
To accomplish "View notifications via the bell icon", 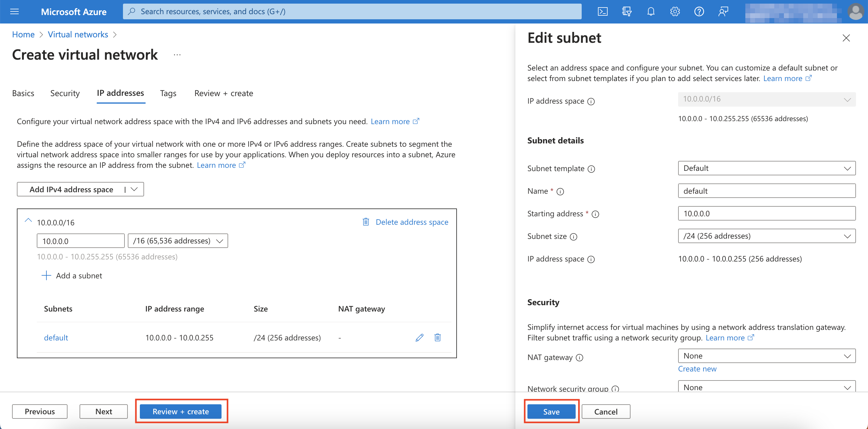I will coord(651,11).
